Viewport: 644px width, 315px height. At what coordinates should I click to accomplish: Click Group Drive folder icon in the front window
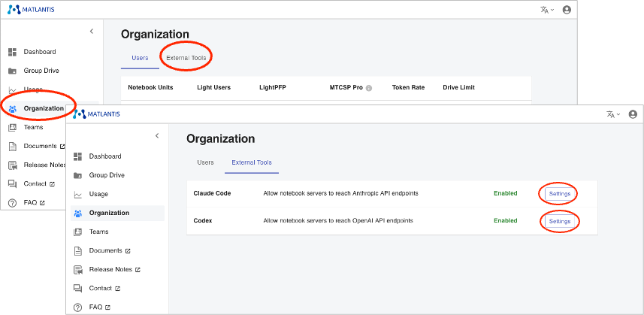77,175
